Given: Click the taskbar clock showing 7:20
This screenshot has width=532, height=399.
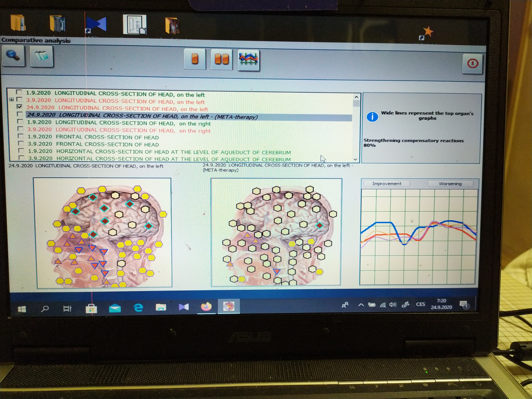Looking at the screenshot, I should point(441,304).
